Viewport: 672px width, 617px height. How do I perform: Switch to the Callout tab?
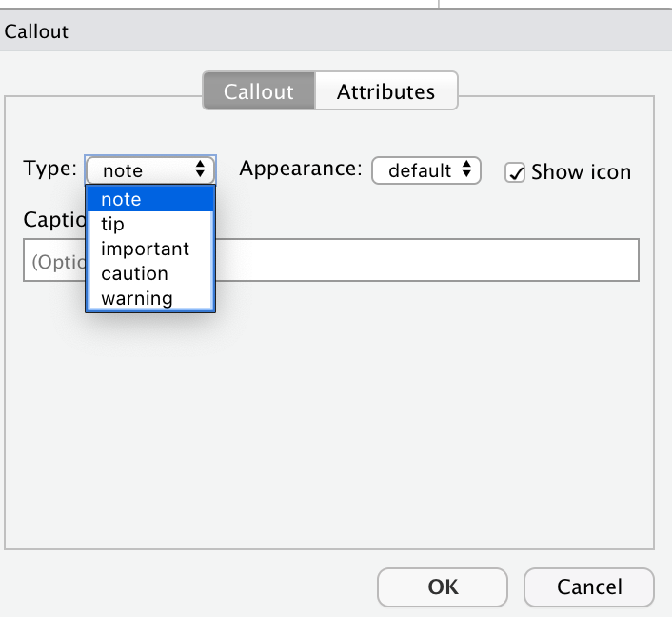pyautogui.click(x=258, y=92)
